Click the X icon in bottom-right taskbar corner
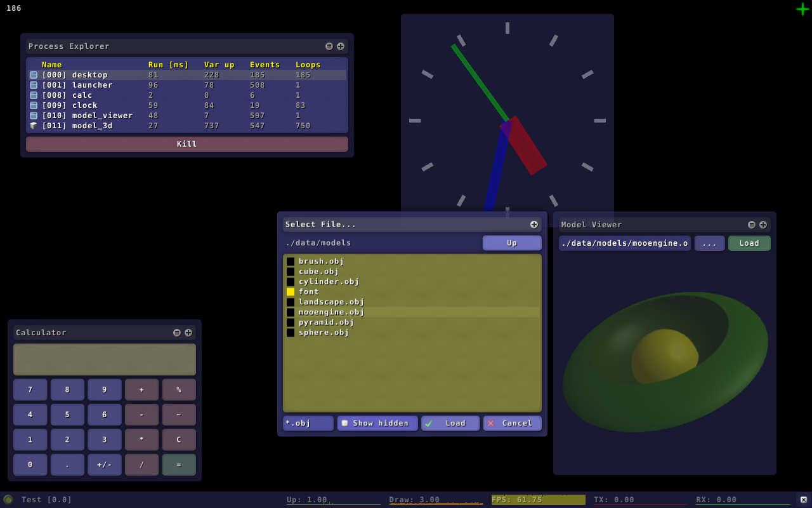This screenshot has width=812, height=508. (x=803, y=500)
